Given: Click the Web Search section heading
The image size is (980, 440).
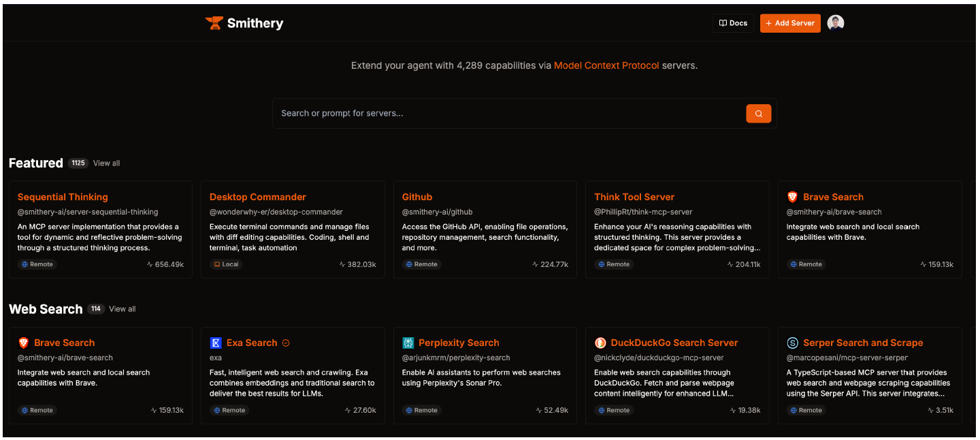Looking at the screenshot, I should (46, 309).
